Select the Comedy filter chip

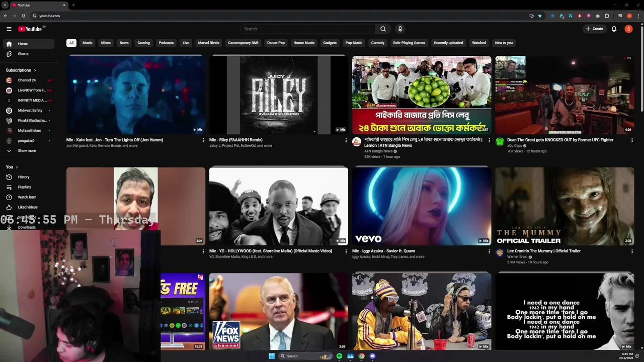[x=378, y=43]
